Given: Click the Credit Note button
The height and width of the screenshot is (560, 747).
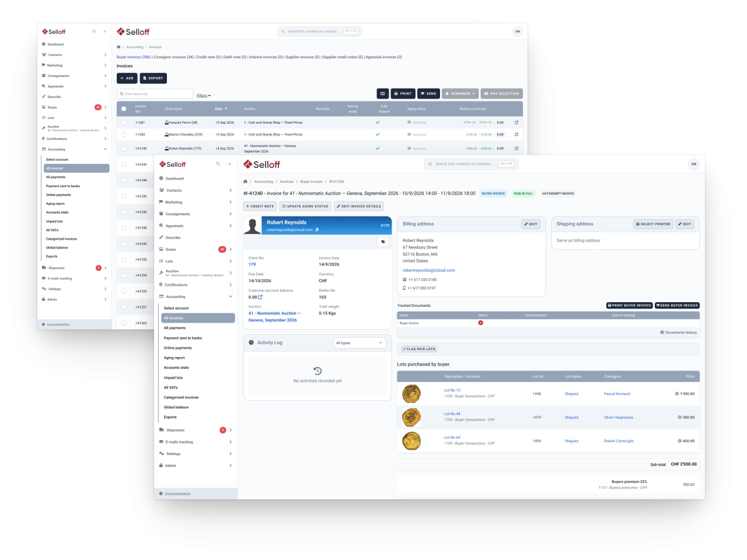Looking at the screenshot, I should coord(260,206).
